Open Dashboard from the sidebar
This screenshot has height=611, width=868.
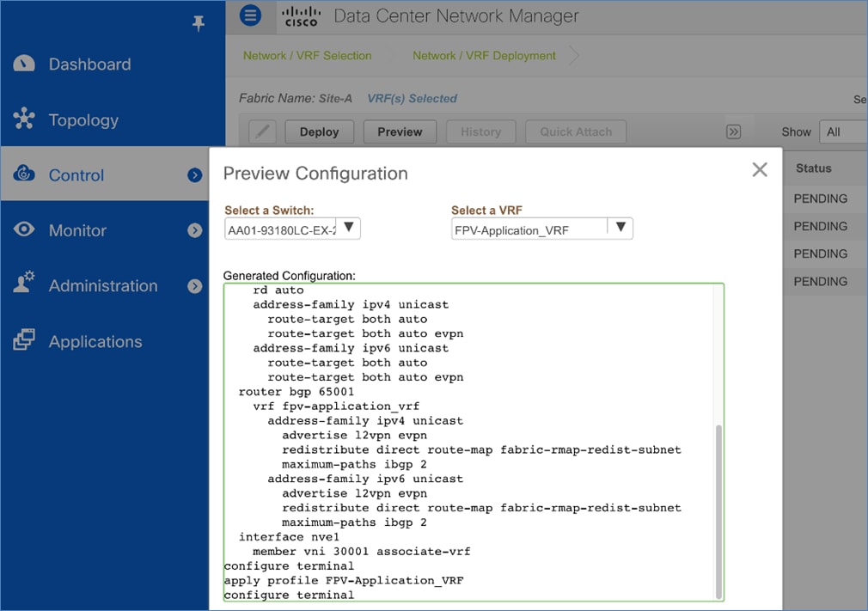[x=89, y=64]
